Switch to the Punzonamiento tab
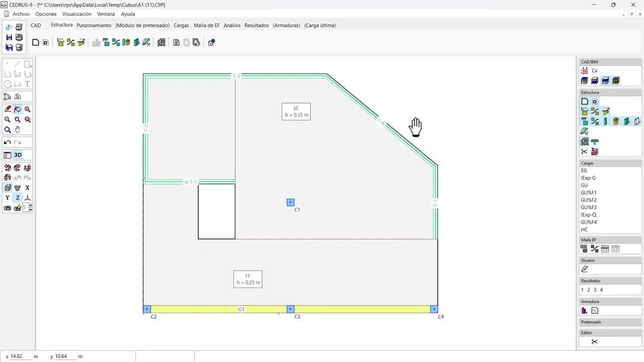Screen dimensions: 644x362 pyautogui.click(x=94, y=25)
